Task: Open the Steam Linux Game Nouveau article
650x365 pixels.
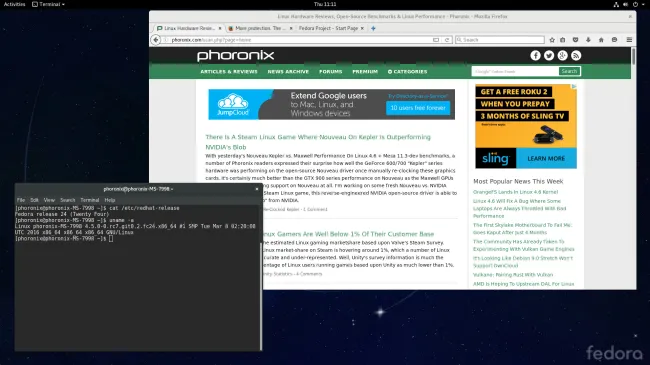Action: coord(318,142)
